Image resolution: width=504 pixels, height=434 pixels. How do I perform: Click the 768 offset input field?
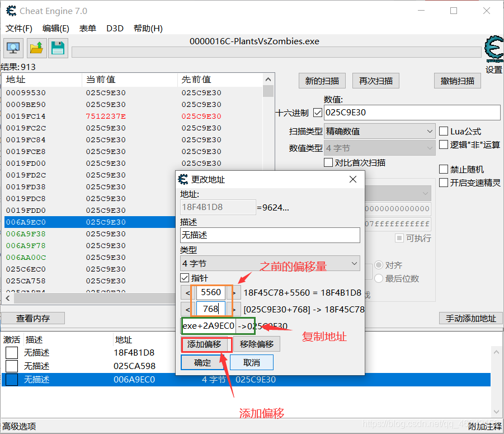pos(211,309)
